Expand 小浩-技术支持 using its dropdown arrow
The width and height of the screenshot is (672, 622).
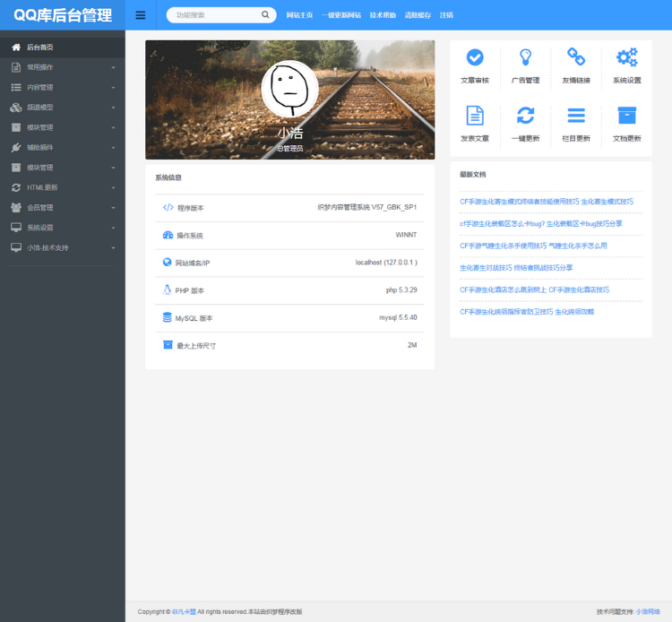click(x=113, y=247)
